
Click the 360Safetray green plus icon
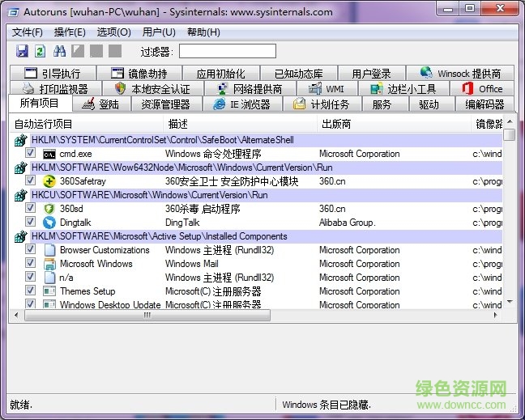[x=49, y=181]
